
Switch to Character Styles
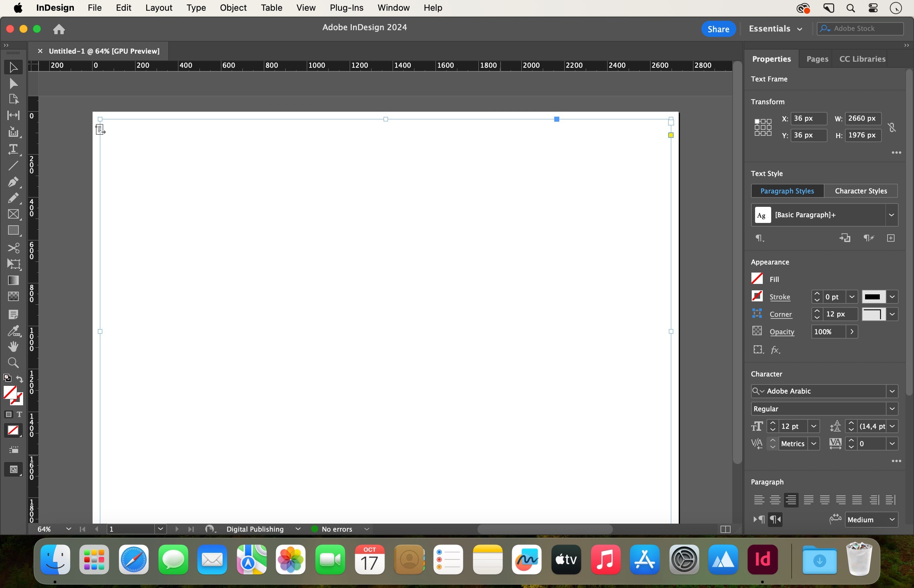[x=861, y=191]
